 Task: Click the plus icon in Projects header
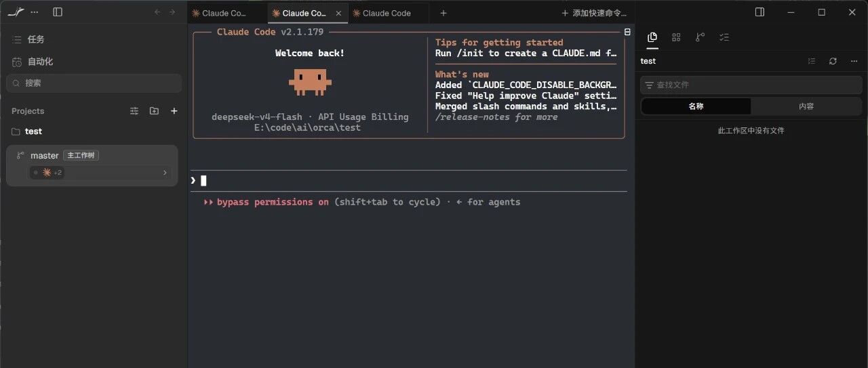coord(174,111)
